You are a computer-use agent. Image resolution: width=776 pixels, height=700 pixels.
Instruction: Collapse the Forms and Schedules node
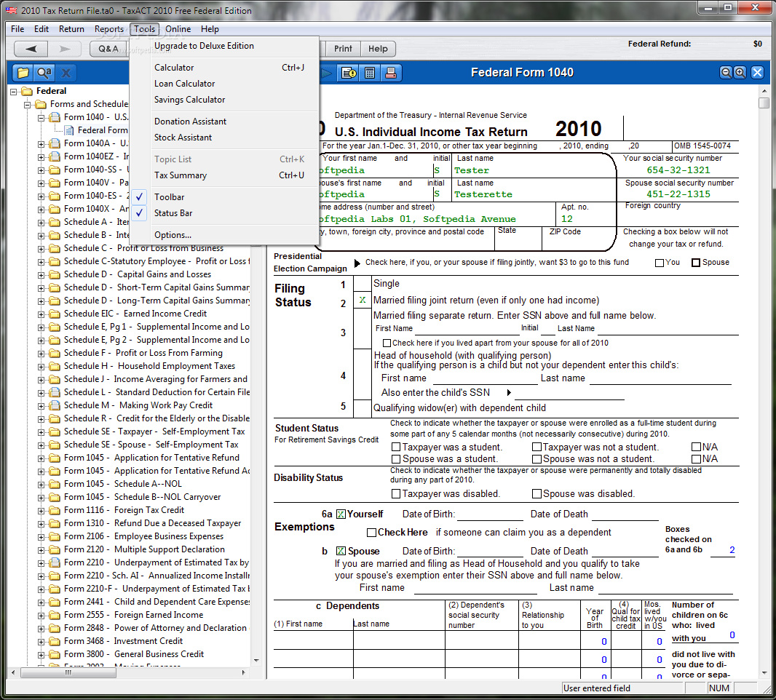coord(28,105)
